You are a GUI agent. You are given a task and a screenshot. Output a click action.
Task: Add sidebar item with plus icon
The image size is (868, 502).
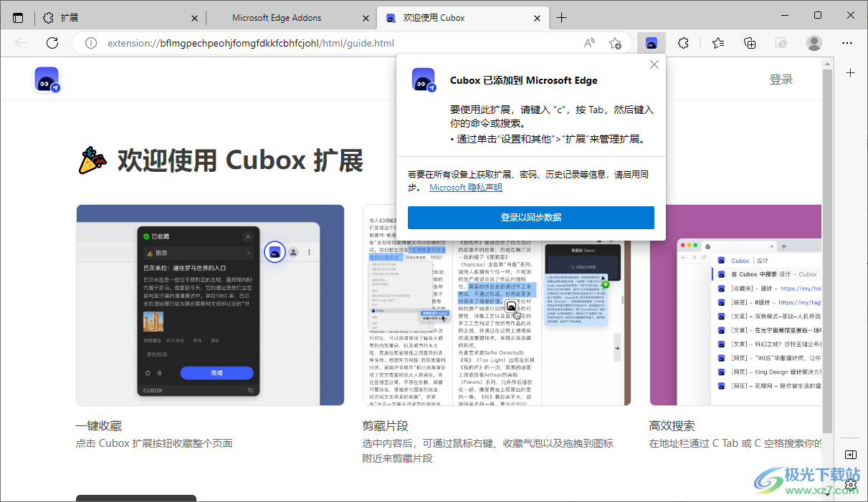[x=850, y=73]
